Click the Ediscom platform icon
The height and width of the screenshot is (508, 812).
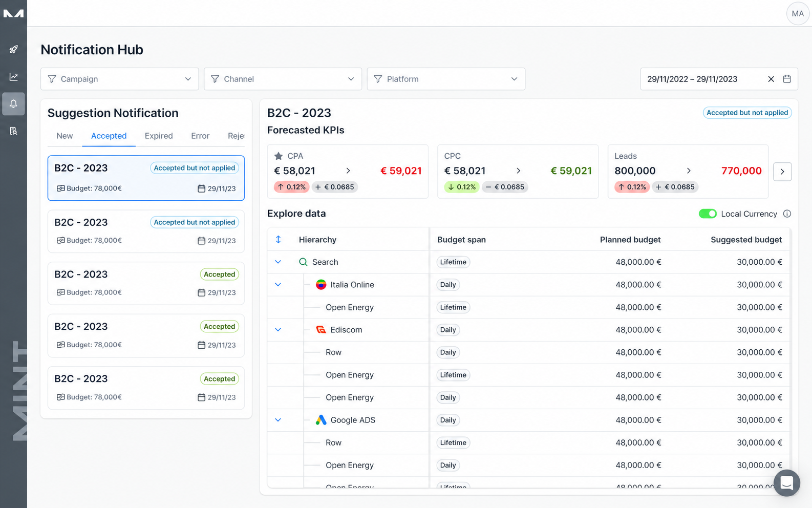(x=321, y=330)
